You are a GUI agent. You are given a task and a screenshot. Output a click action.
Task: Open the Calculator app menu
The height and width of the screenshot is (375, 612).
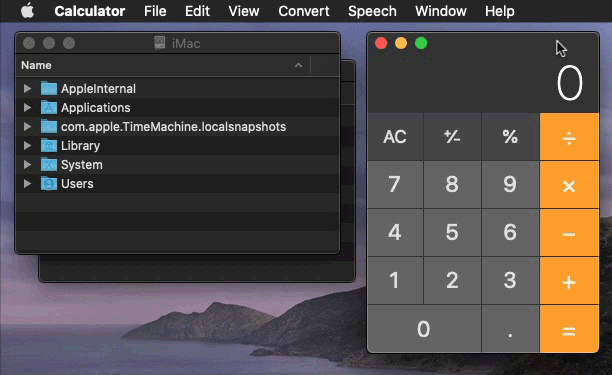point(90,11)
